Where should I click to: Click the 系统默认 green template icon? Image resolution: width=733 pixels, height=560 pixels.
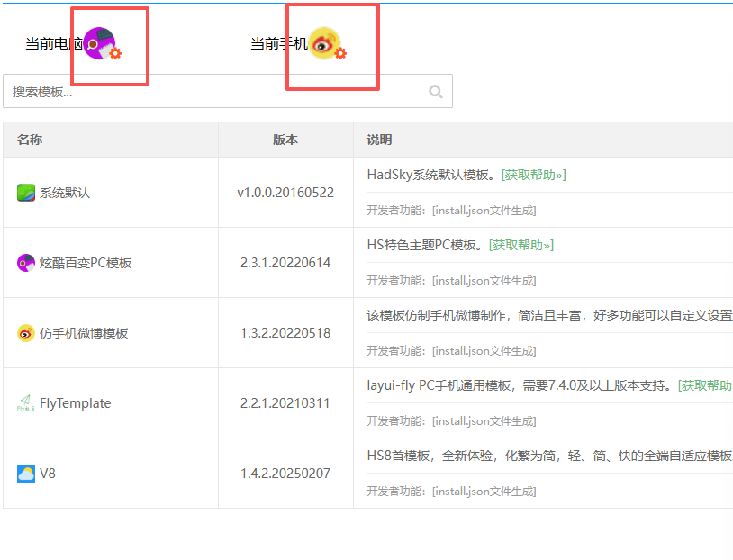(26, 192)
